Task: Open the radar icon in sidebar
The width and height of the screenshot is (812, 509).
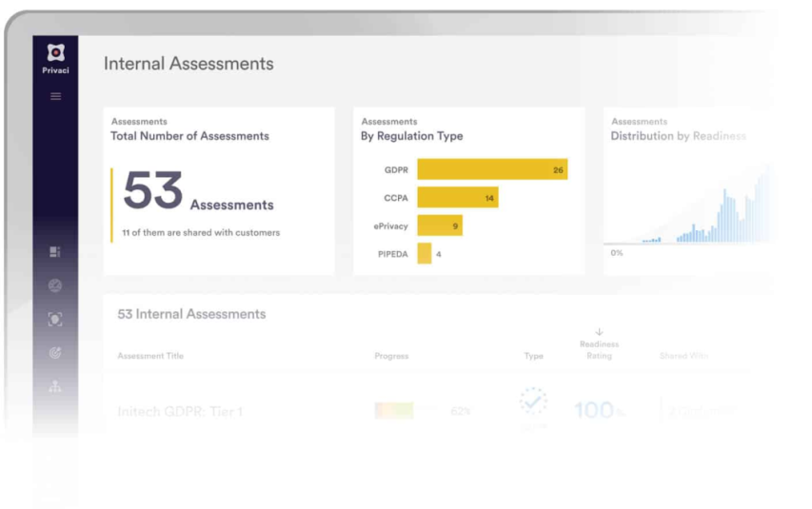Action: [x=55, y=353]
